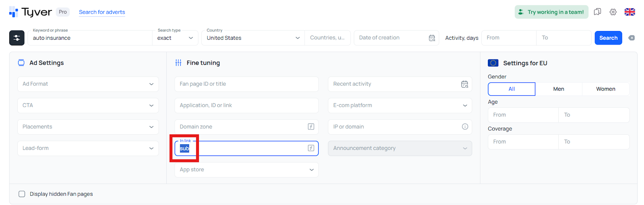Open the bookmarks icon in header
Viewport: 644px width, 205px height.
point(597,12)
